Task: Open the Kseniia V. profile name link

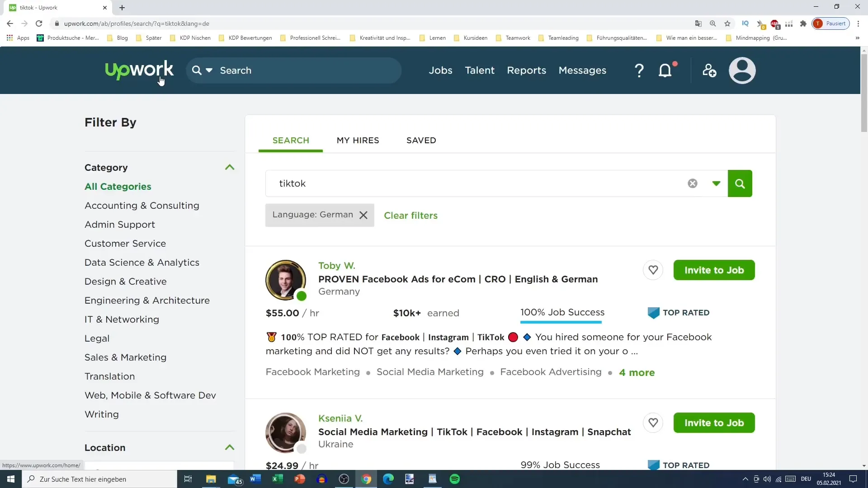Action: pyautogui.click(x=340, y=418)
